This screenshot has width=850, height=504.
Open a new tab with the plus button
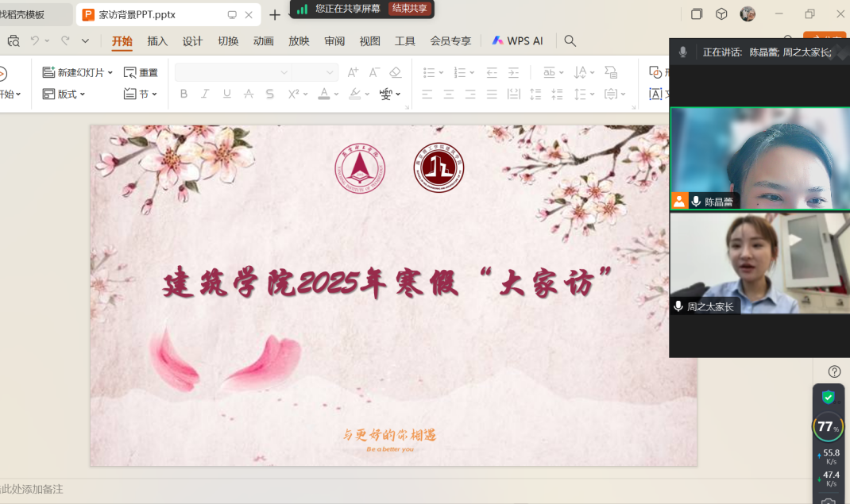(275, 14)
